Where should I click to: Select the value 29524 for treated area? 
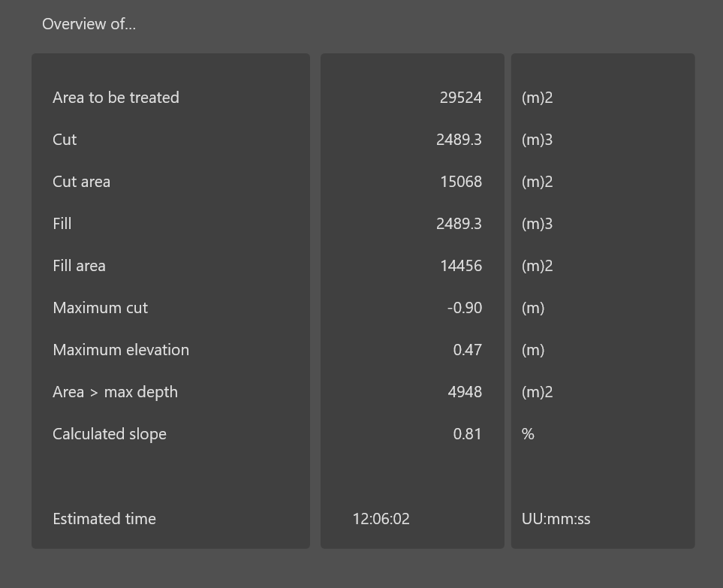(x=461, y=98)
